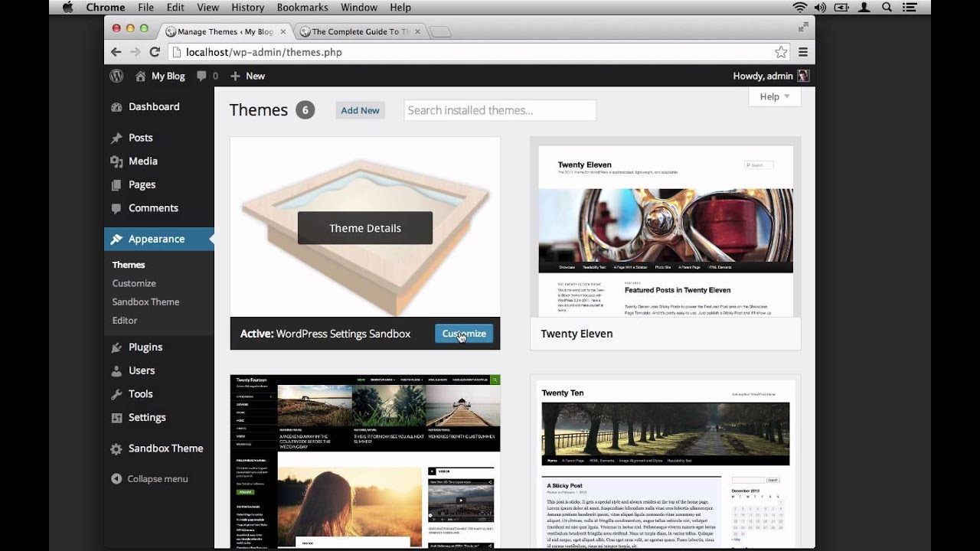980x551 pixels.
Task: Click the volume icon in the menu bar
Action: [821, 8]
